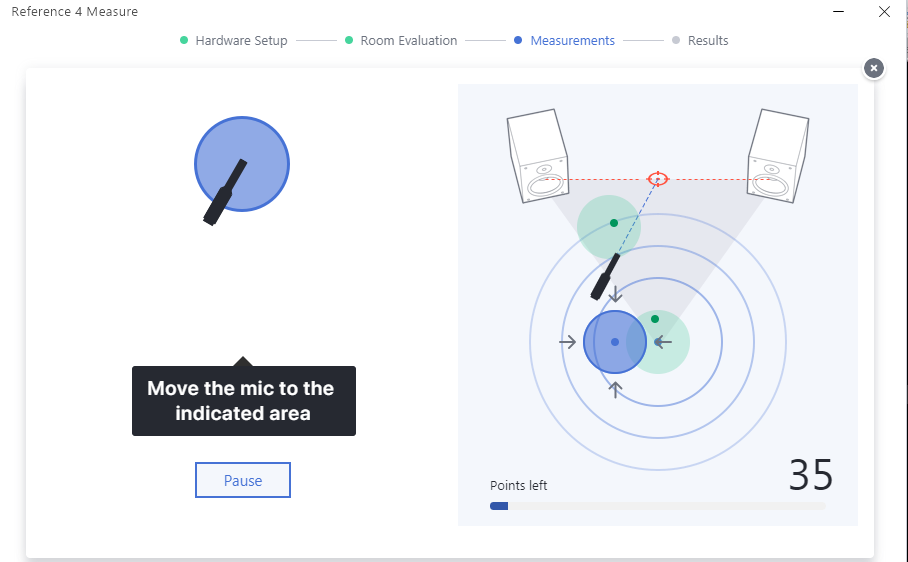Click the red crosshair target between speakers
Viewport: 908px width, 562px height.
pyautogui.click(x=657, y=179)
